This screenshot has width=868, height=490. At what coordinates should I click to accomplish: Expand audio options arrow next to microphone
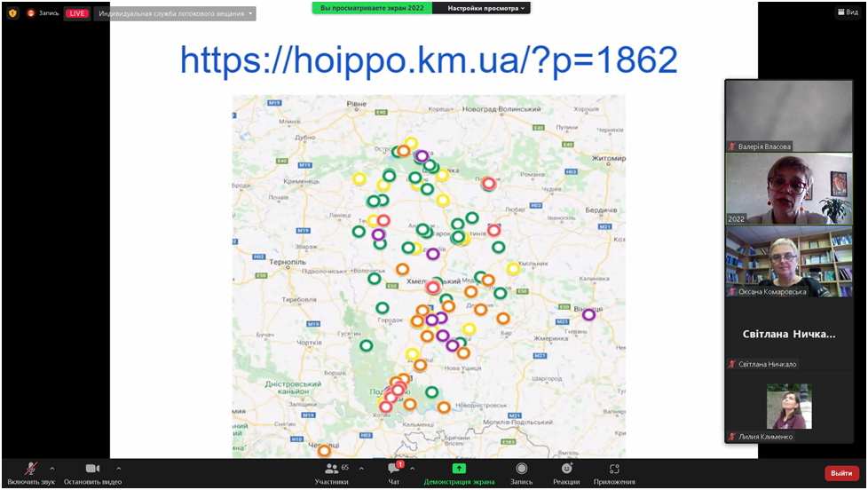[x=52, y=469]
